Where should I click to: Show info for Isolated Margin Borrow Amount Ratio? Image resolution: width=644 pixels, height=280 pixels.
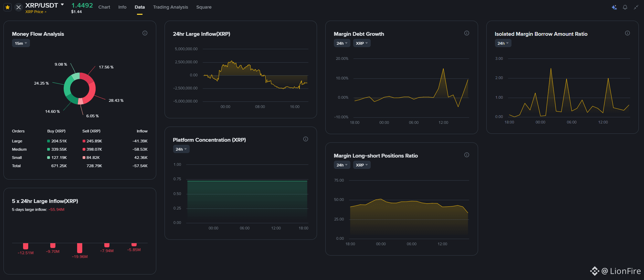pos(627,33)
